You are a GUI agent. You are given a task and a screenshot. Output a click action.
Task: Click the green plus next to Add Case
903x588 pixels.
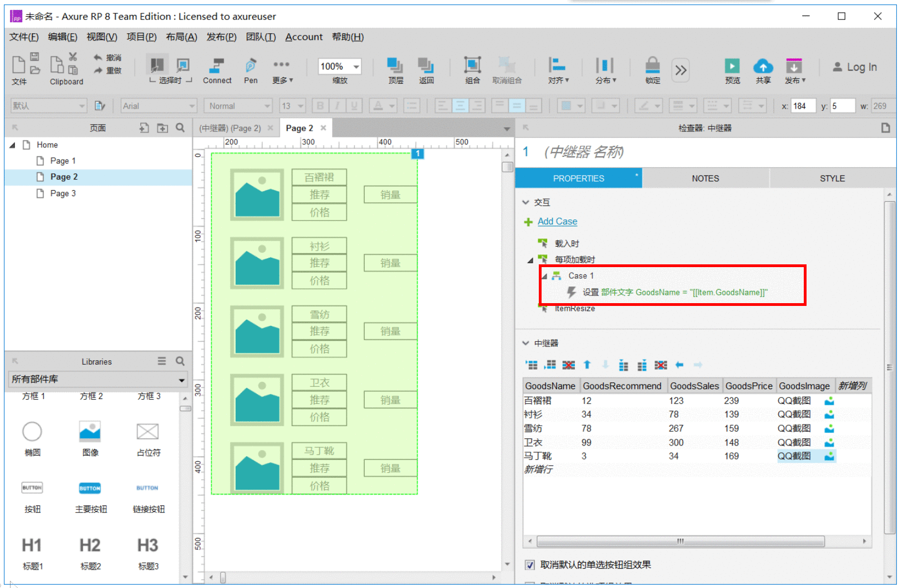coord(528,222)
